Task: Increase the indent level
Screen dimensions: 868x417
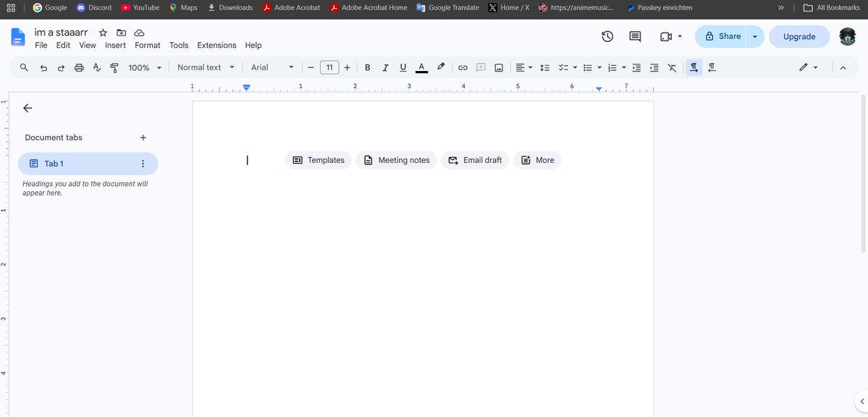Action: [654, 67]
